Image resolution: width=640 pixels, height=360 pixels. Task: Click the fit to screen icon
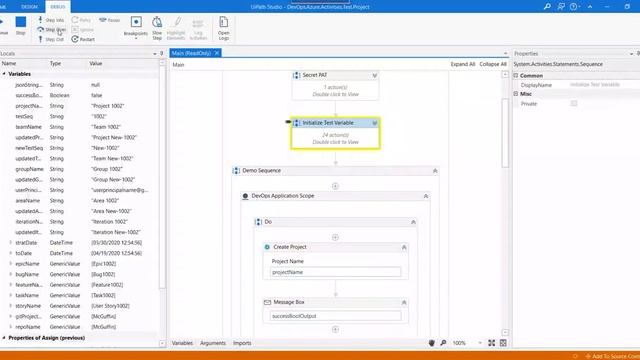coord(491,343)
